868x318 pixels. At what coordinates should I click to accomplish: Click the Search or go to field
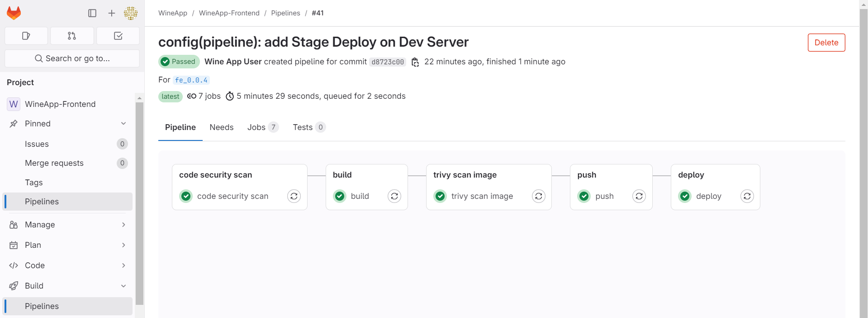(72, 58)
